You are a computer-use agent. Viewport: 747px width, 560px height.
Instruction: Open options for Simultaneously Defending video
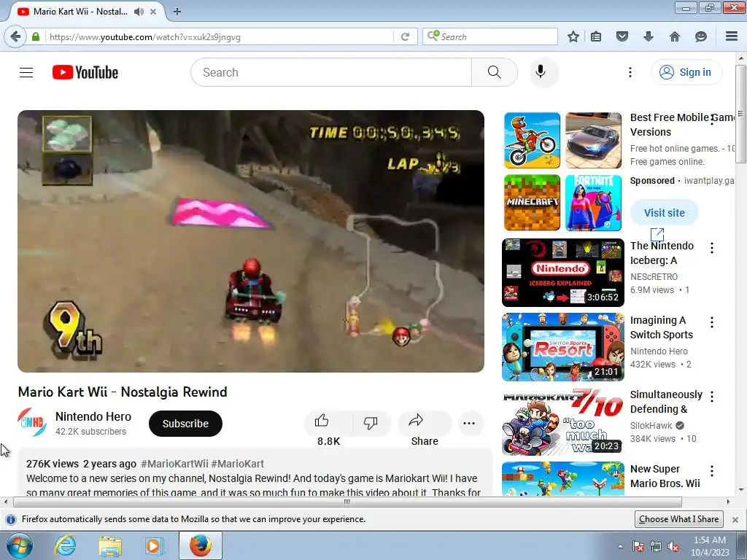(x=712, y=397)
